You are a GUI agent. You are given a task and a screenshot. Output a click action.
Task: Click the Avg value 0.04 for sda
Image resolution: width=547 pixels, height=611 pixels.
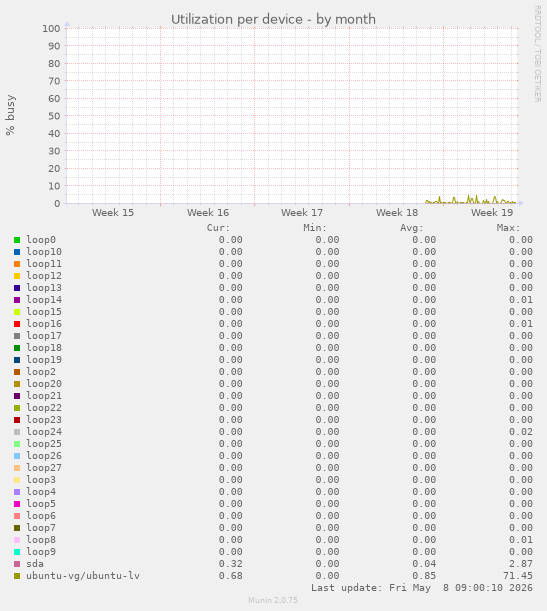pos(424,564)
